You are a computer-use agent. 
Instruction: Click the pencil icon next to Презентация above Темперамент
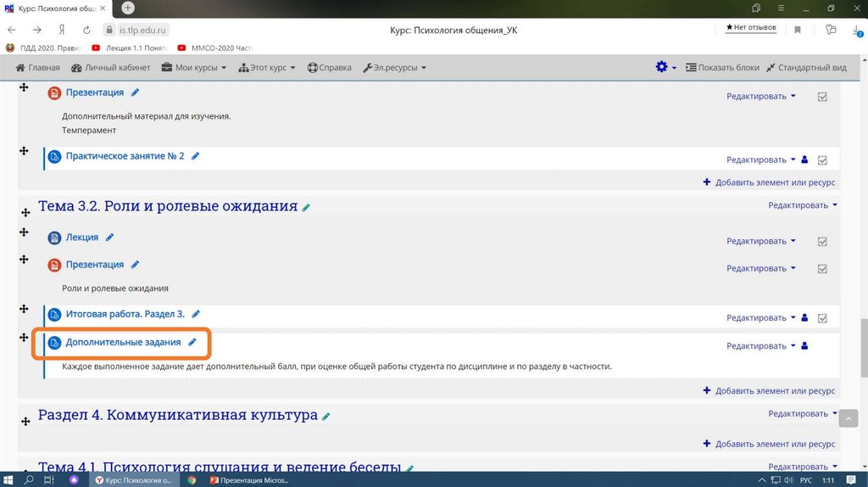(135, 92)
